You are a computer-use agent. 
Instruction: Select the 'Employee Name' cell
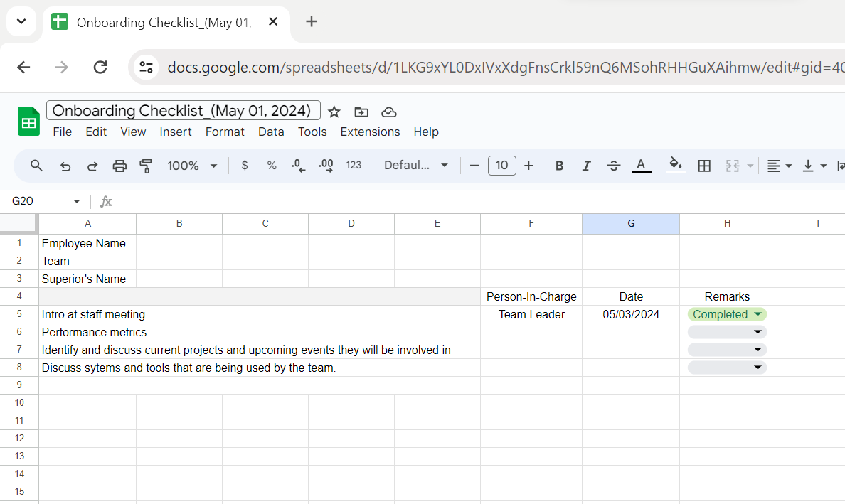(x=87, y=243)
